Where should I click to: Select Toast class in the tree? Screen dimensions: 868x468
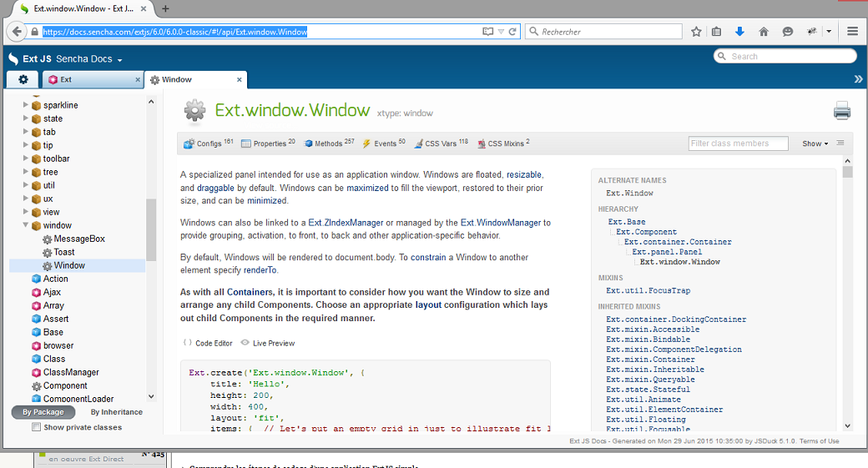(x=63, y=252)
